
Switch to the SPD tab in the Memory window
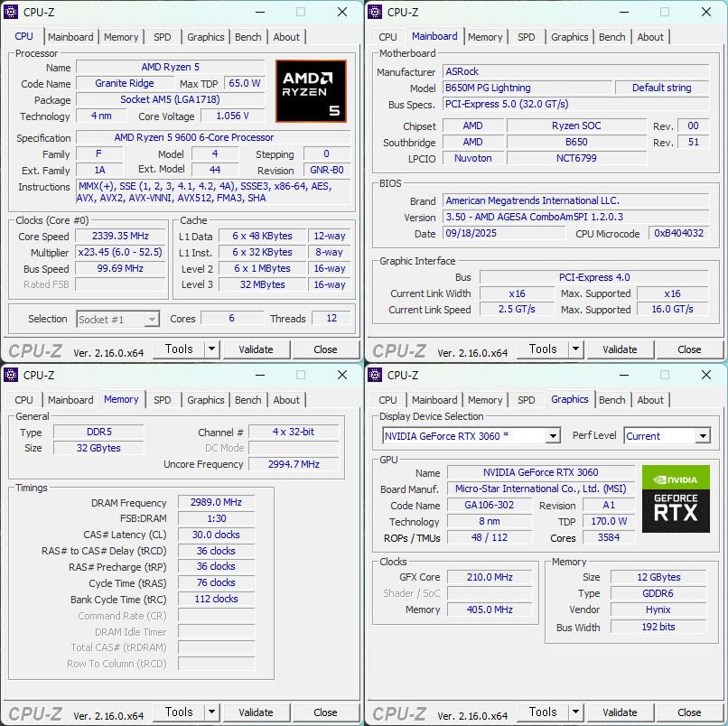point(163,399)
